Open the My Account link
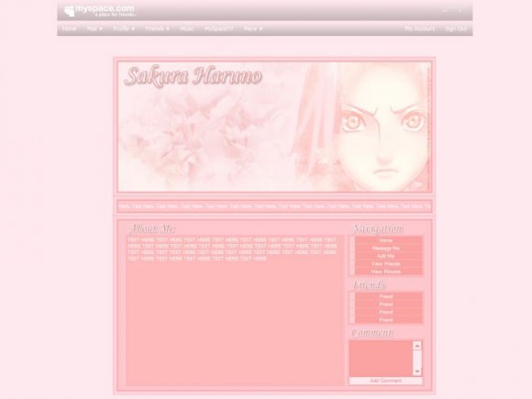The image size is (532, 399). pos(419,28)
